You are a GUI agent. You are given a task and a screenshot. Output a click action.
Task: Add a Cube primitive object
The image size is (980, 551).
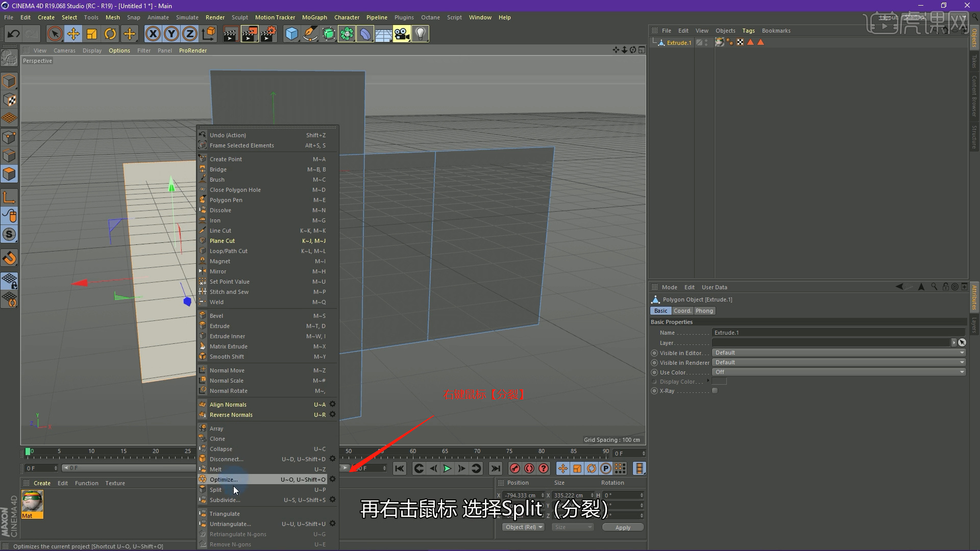(291, 34)
